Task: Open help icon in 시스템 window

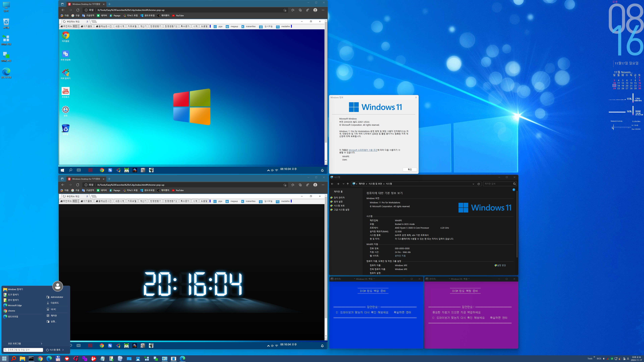Action: [514, 190]
